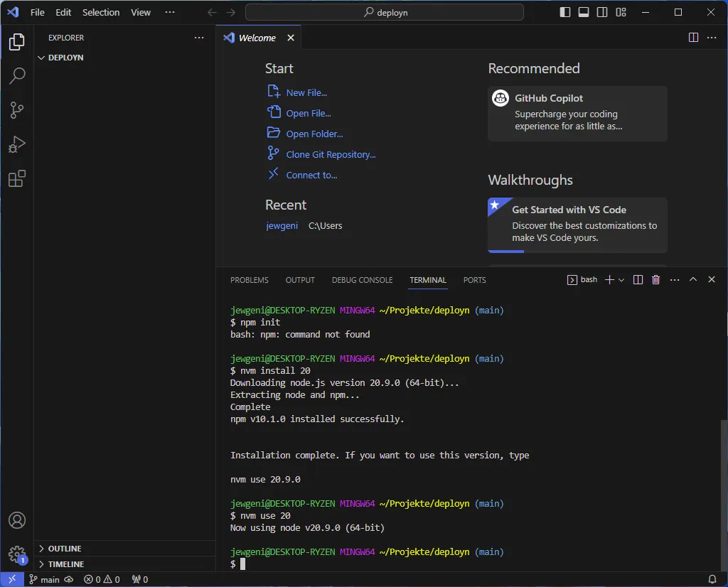Open the recent jewgeni folder
Image resolution: width=728 pixels, height=587 pixels.
[x=282, y=225]
